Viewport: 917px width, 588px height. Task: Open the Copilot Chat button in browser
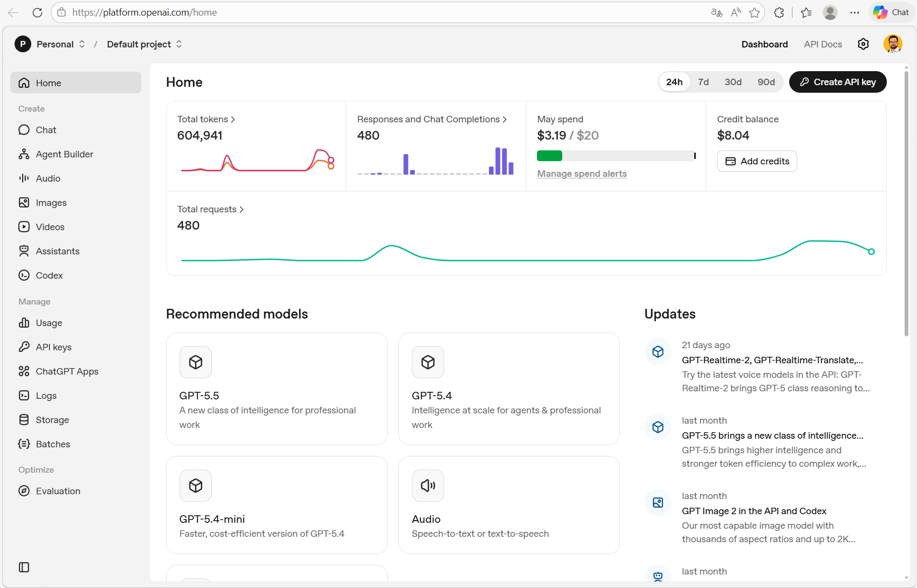(891, 12)
